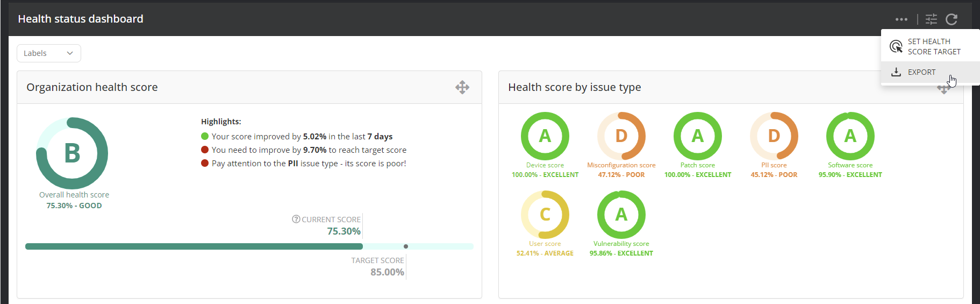The width and height of the screenshot is (980, 304).
Task: Click the target score marker on progress bar
Action: coord(406,246)
